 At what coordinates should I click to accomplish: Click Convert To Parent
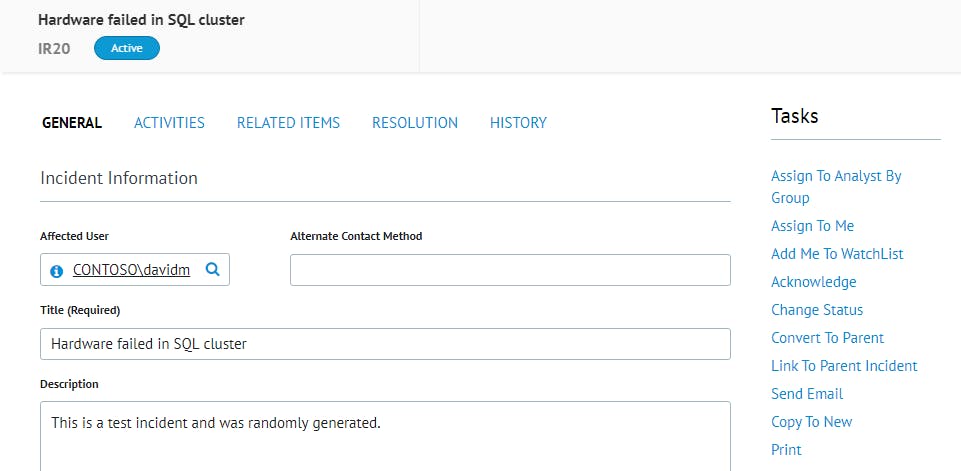tap(827, 338)
